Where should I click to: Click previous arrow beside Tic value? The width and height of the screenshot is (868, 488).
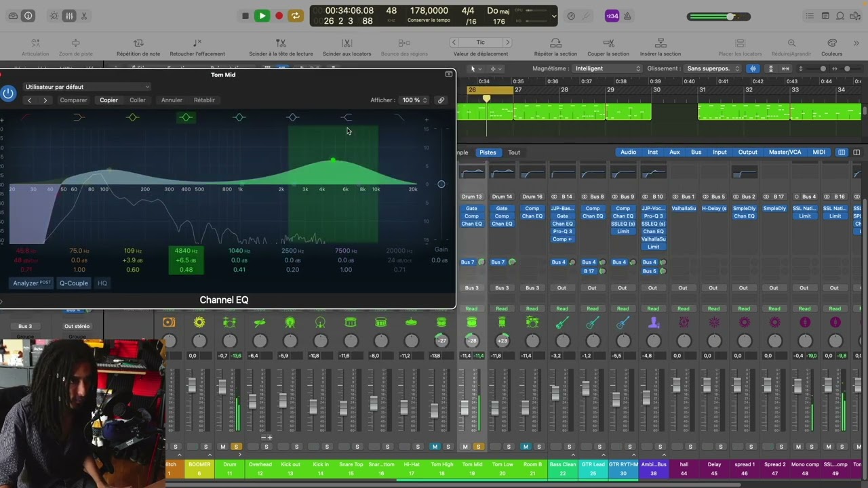click(x=454, y=42)
